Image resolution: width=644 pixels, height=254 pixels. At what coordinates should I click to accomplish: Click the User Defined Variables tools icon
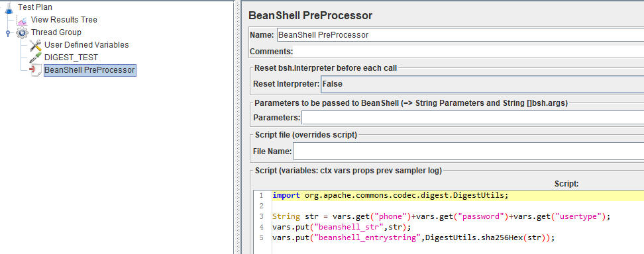tap(36, 45)
